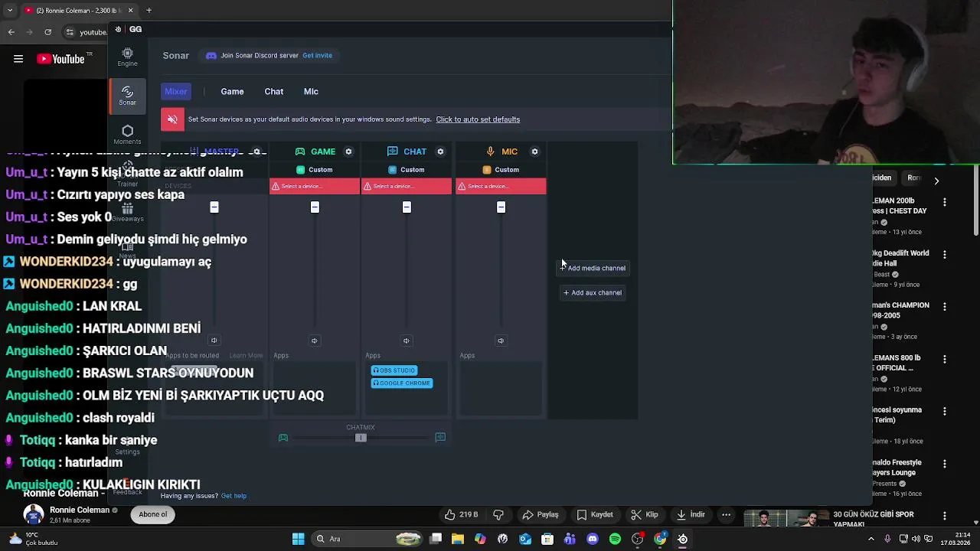Click Add aux channel button

593,292
